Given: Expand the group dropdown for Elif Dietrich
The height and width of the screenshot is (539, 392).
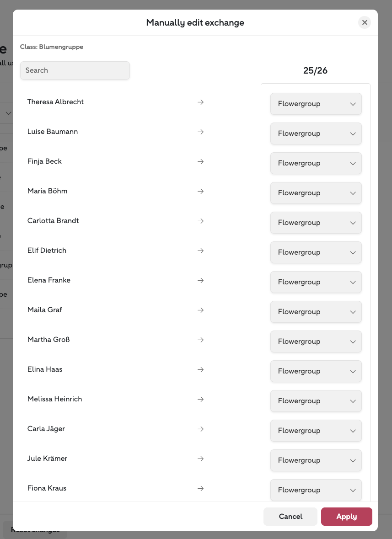Looking at the screenshot, I should (316, 252).
